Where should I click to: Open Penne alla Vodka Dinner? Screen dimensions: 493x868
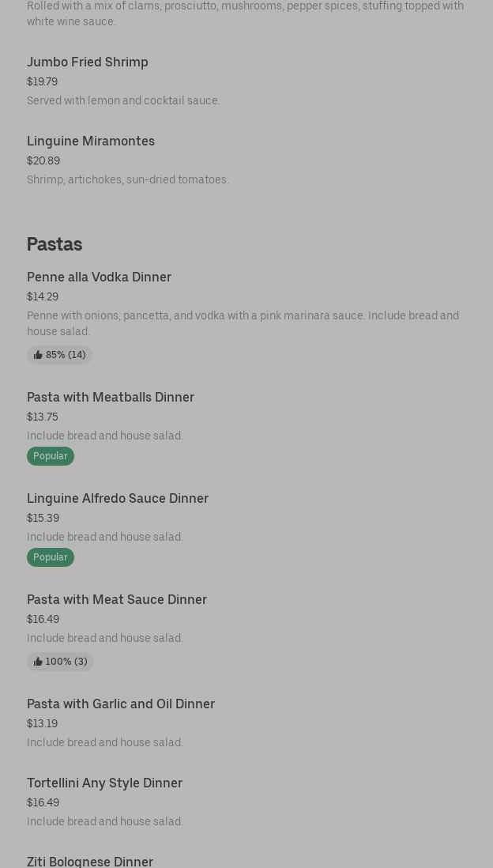coord(99,277)
